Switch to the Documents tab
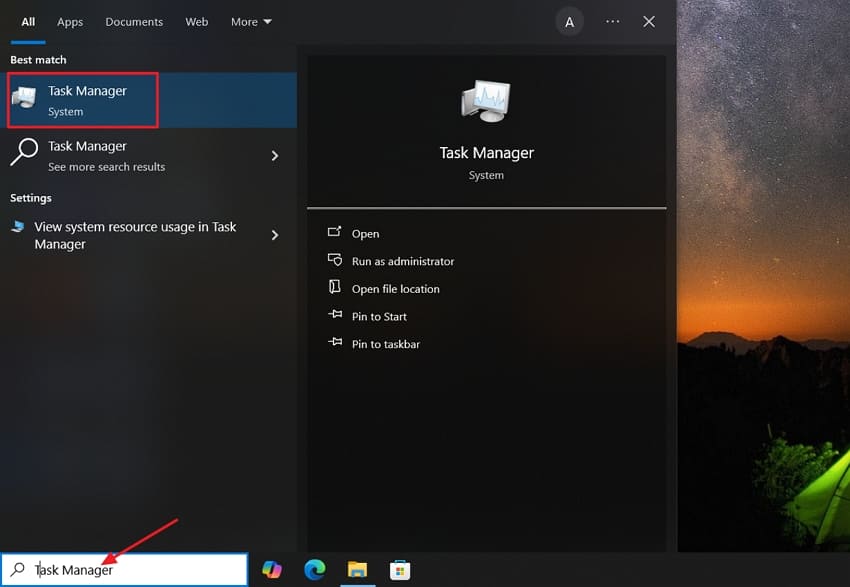This screenshot has width=850, height=587. click(x=133, y=21)
